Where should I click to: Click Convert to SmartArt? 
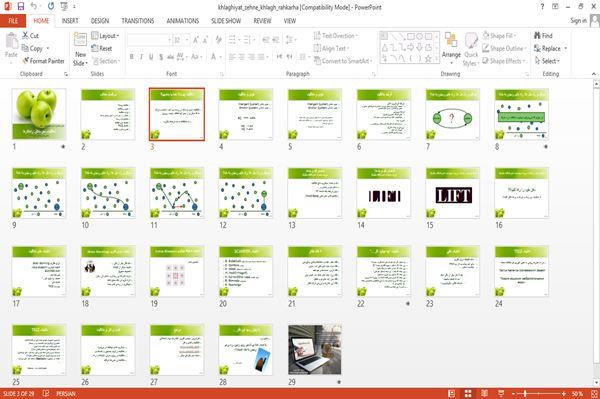[x=342, y=61]
